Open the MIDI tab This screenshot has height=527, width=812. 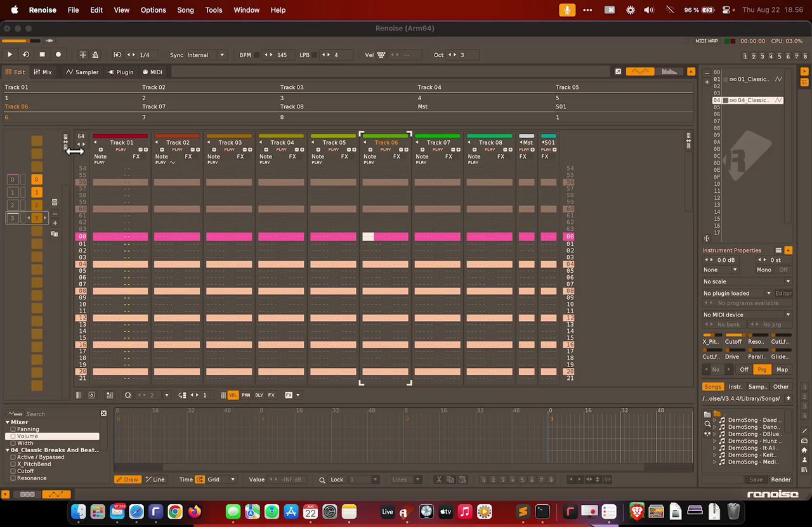(152, 72)
